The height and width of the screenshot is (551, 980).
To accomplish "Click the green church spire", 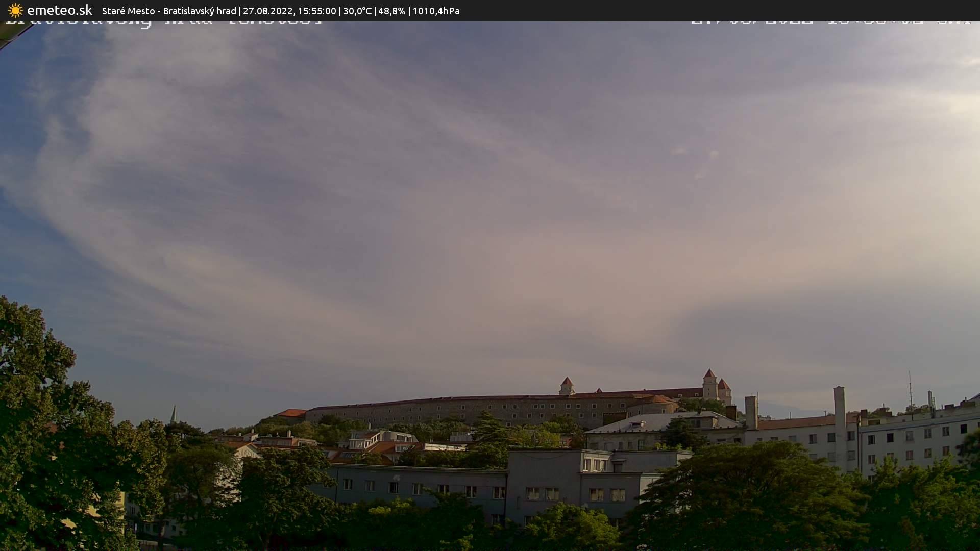I will click(x=174, y=414).
